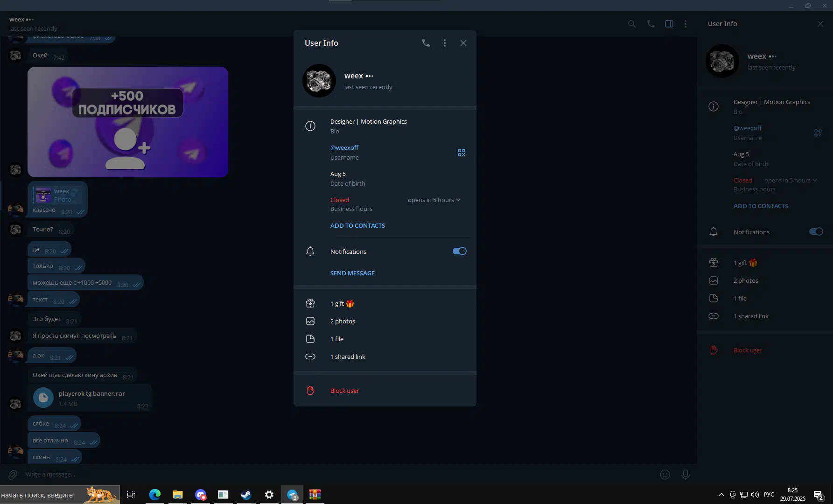Close the User Info dialog
Image resolution: width=833 pixels, height=504 pixels.
(463, 43)
